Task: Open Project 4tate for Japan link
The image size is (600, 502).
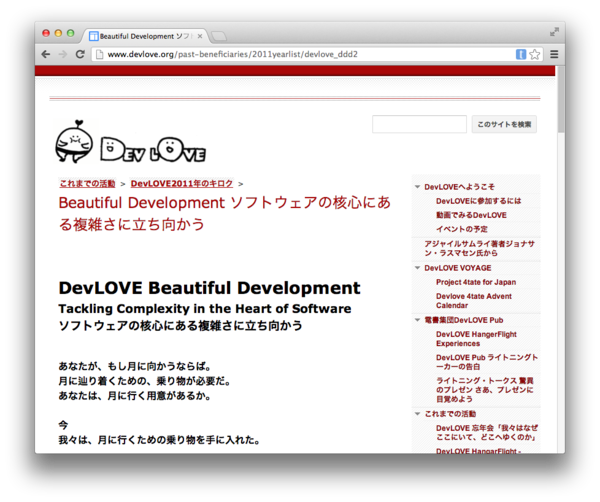Action: tap(476, 282)
